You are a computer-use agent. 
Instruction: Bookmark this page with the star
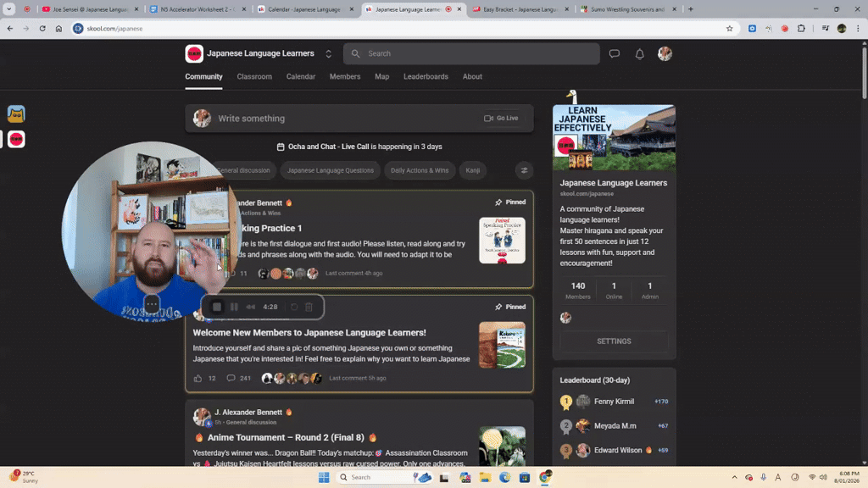coord(729,28)
